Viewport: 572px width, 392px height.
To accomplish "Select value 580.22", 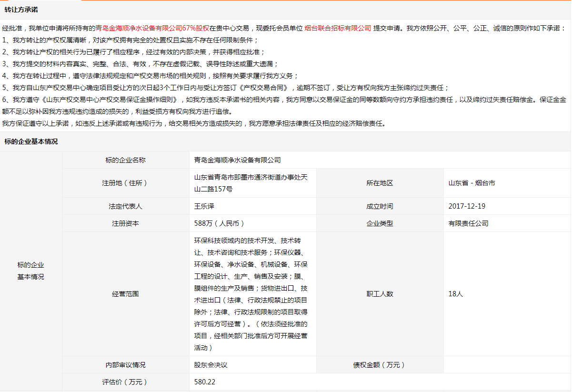I will click(205, 382).
